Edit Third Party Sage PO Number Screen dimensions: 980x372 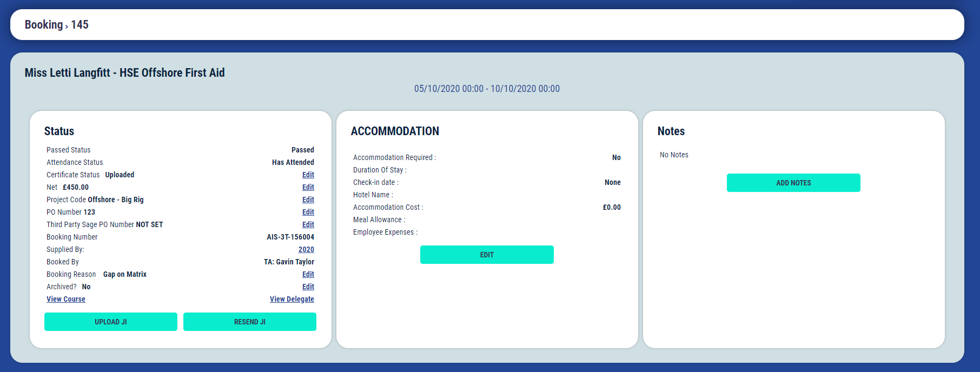pos(308,224)
